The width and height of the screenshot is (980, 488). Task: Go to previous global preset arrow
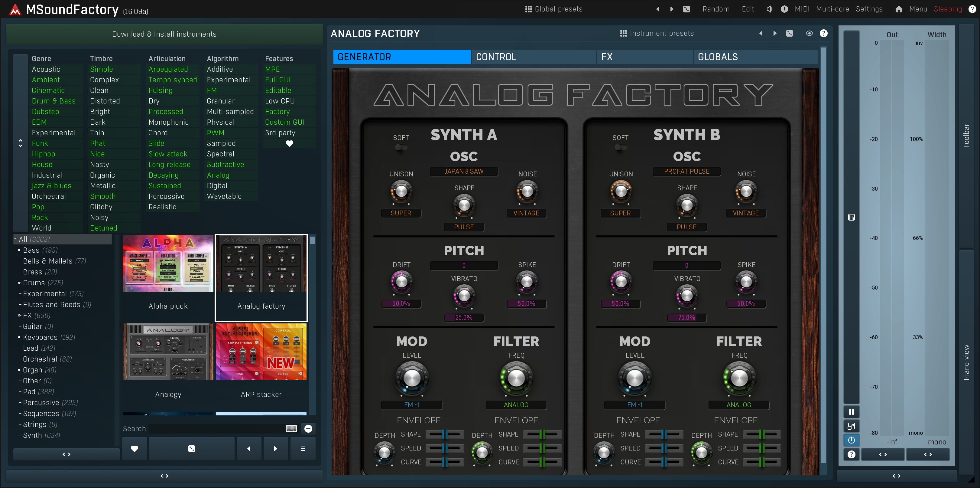pos(658,9)
